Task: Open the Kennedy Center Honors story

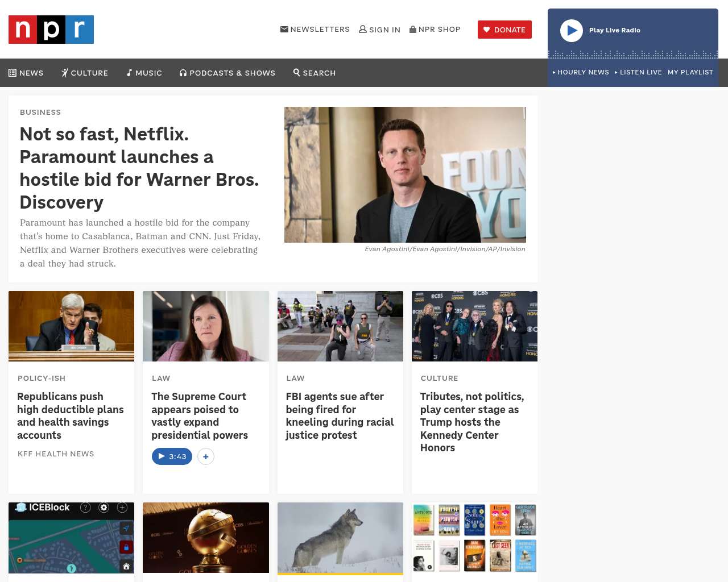Action: (x=472, y=422)
